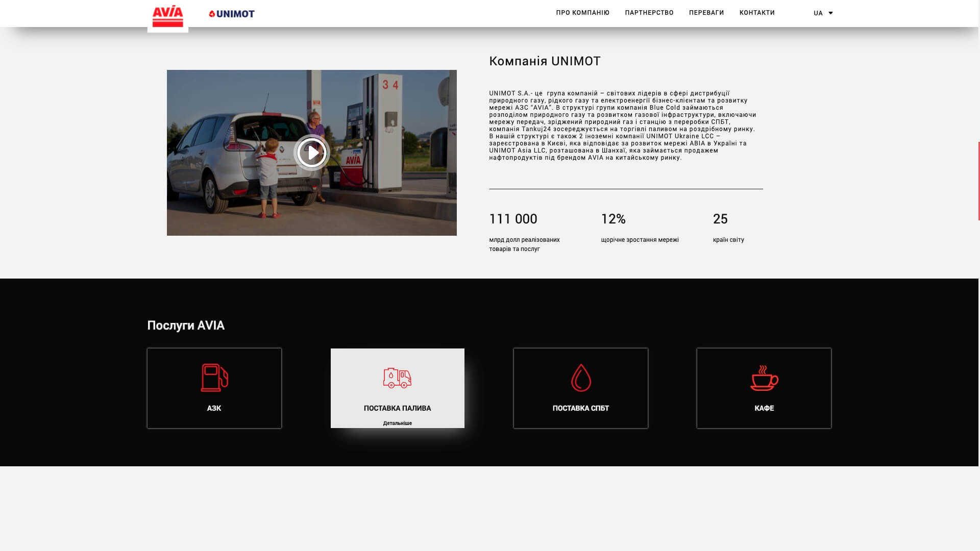
Task: Select the КАФЕ card title
Action: pyautogui.click(x=764, y=408)
